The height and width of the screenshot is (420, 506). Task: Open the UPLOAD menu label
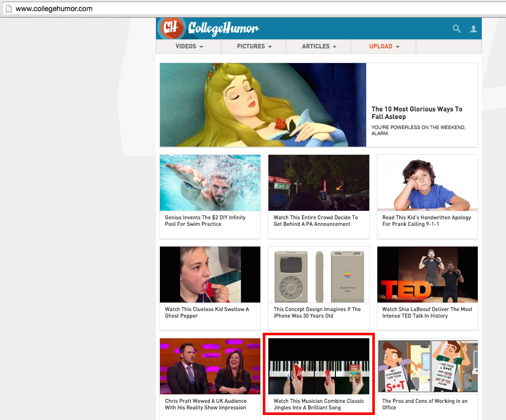[x=380, y=46]
